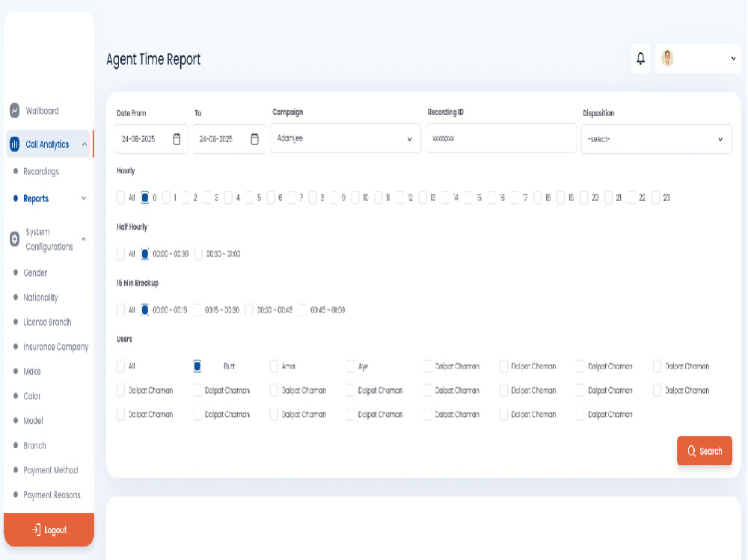This screenshot has width=748, height=560.
Task: Collapse System Configurations chevron
Action: pyautogui.click(x=84, y=239)
